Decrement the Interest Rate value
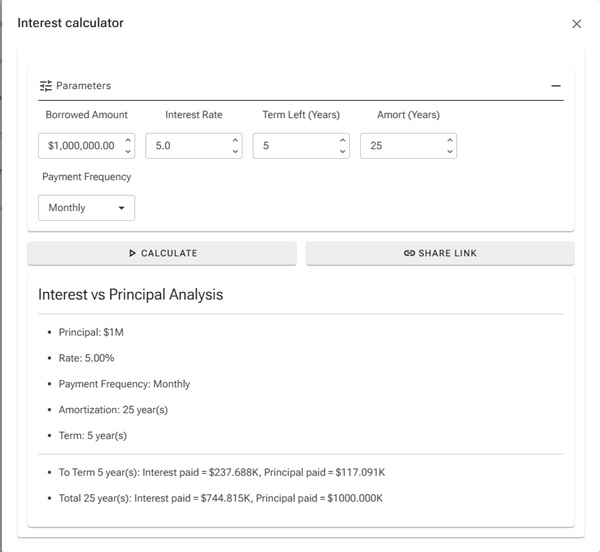 [x=235, y=152]
